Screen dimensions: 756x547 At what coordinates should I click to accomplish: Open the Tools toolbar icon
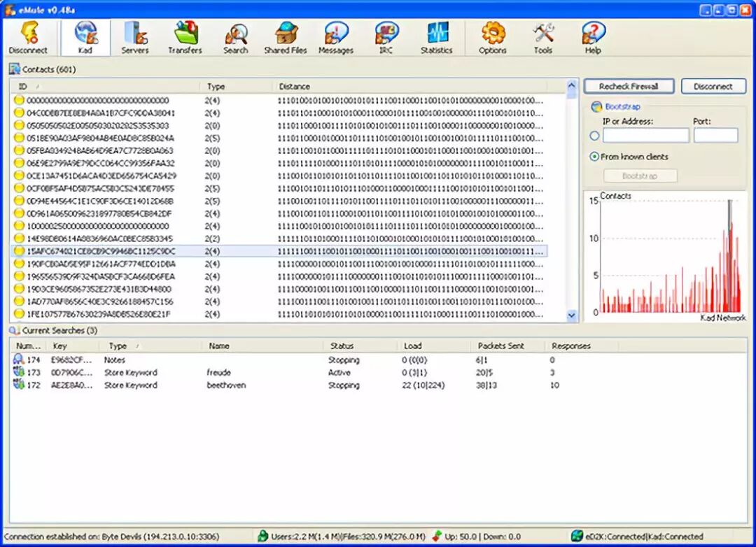pyautogui.click(x=543, y=38)
